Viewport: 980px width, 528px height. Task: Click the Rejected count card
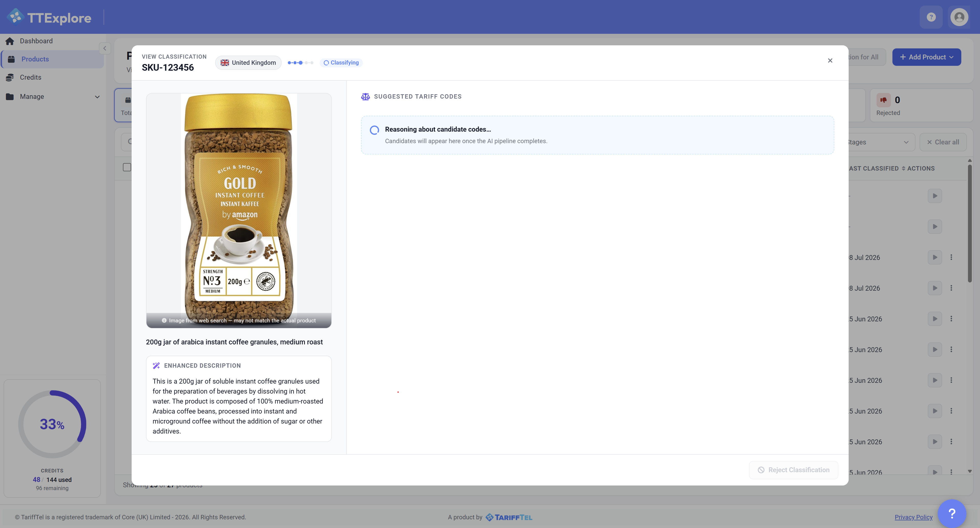click(x=921, y=105)
